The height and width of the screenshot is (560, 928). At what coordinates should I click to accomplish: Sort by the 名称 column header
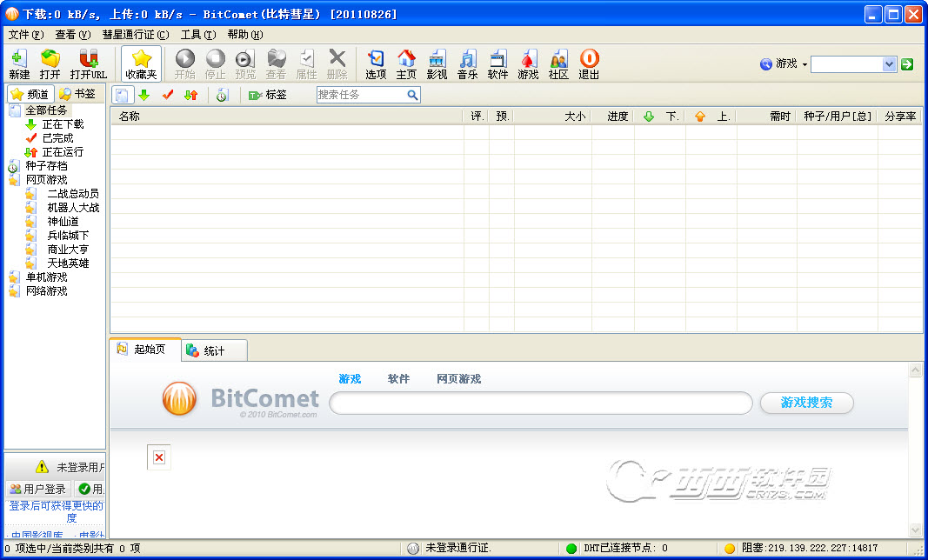[286, 117]
